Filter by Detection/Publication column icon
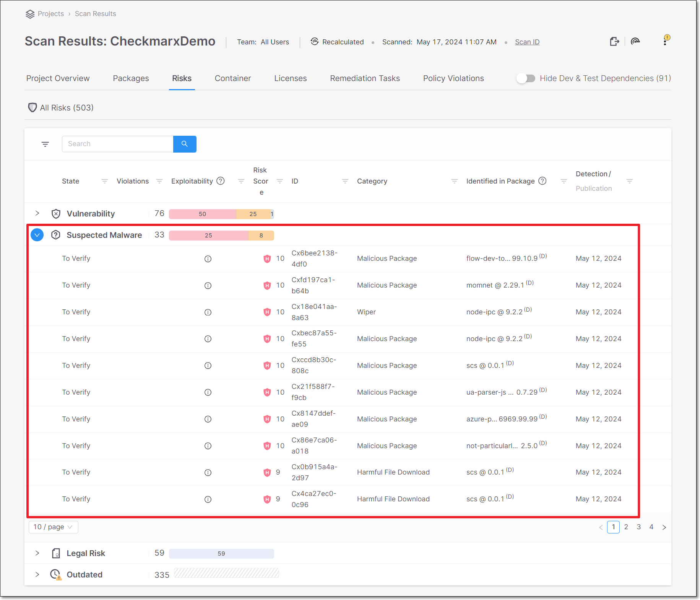This screenshot has width=700, height=600. pyautogui.click(x=630, y=181)
